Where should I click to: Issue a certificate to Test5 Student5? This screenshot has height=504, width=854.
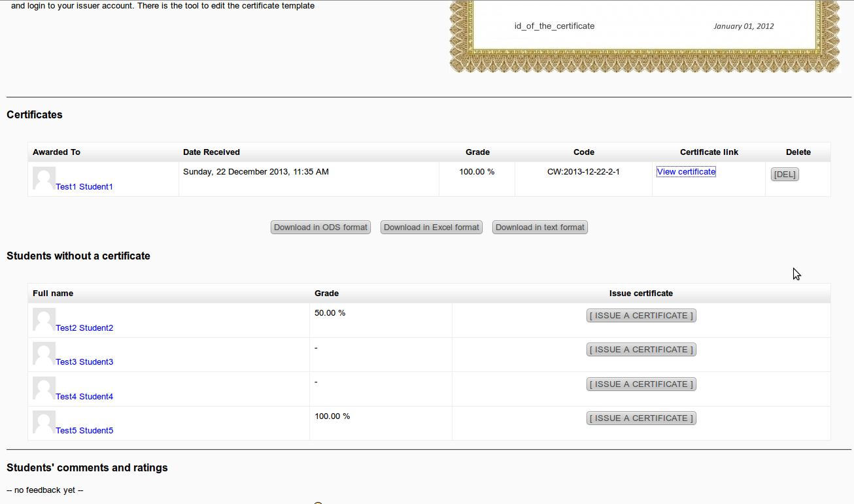(x=641, y=418)
